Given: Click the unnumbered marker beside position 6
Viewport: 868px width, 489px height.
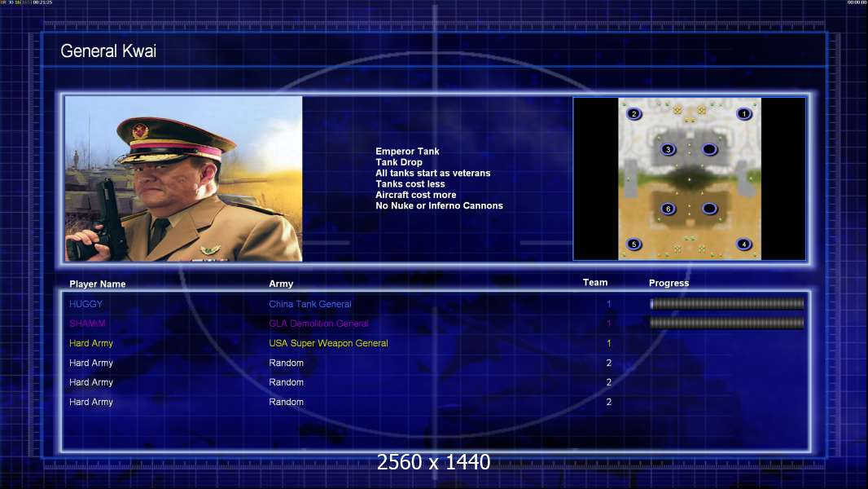Looking at the screenshot, I should click(x=710, y=209).
